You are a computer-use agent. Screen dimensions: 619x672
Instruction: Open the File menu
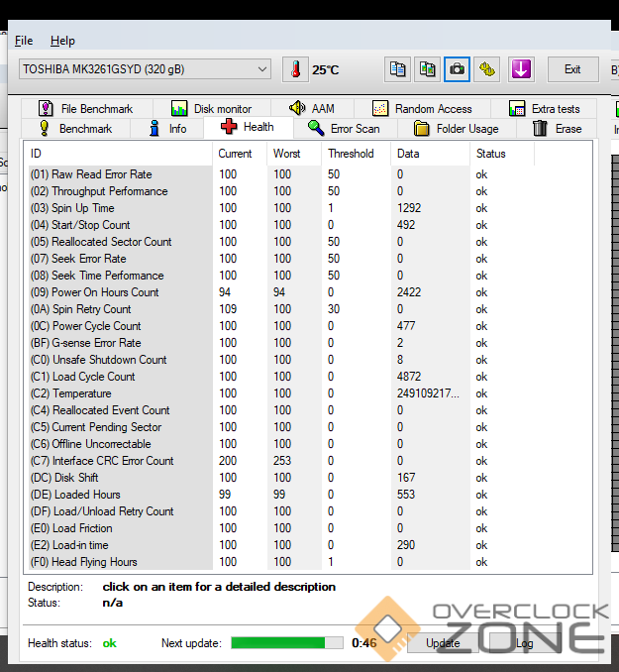[x=24, y=41]
